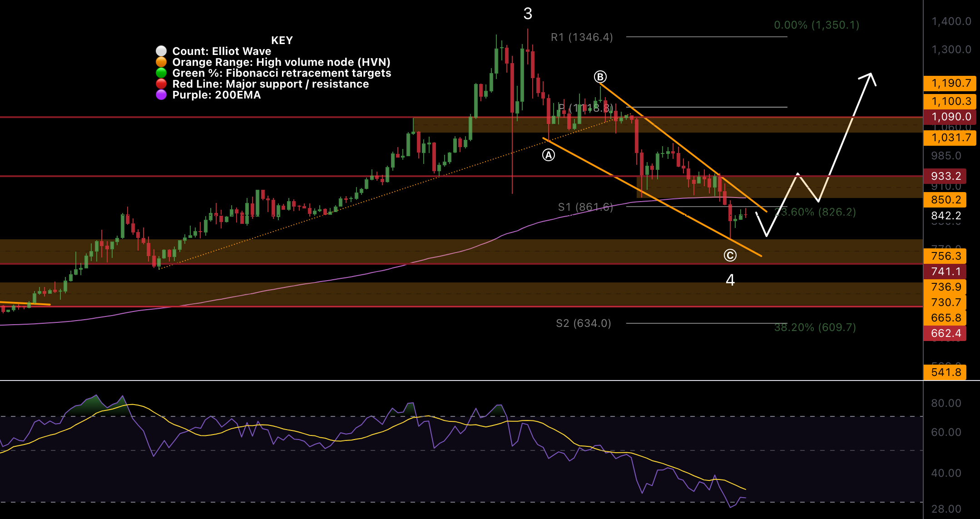Click the purple 200EMA legend circle
980x519 pixels.
click(x=161, y=95)
